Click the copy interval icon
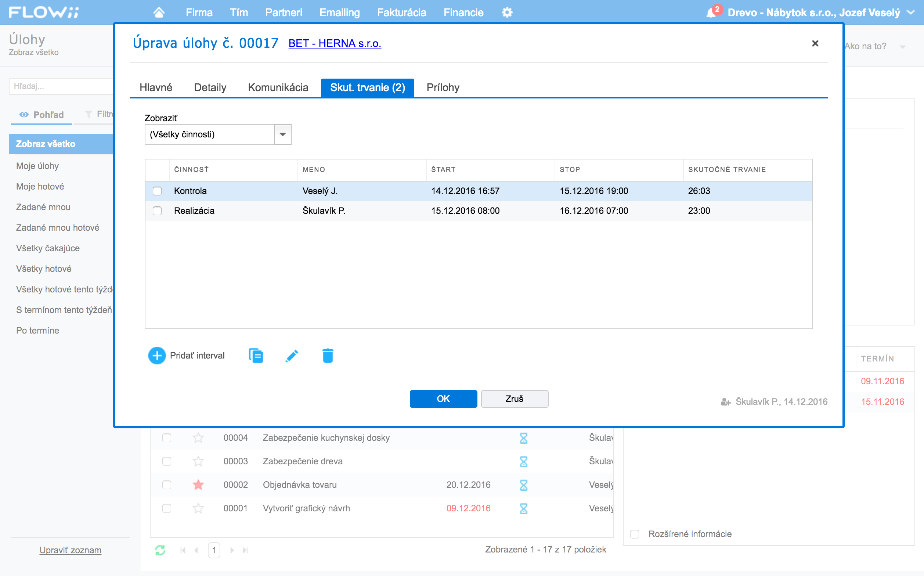Screen dimensions: 924x576 coord(256,356)
